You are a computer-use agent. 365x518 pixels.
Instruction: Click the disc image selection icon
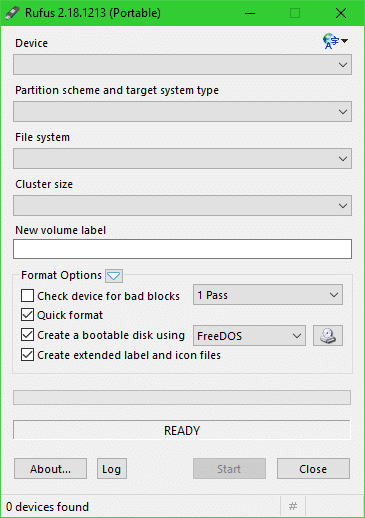tap(328, 335)
